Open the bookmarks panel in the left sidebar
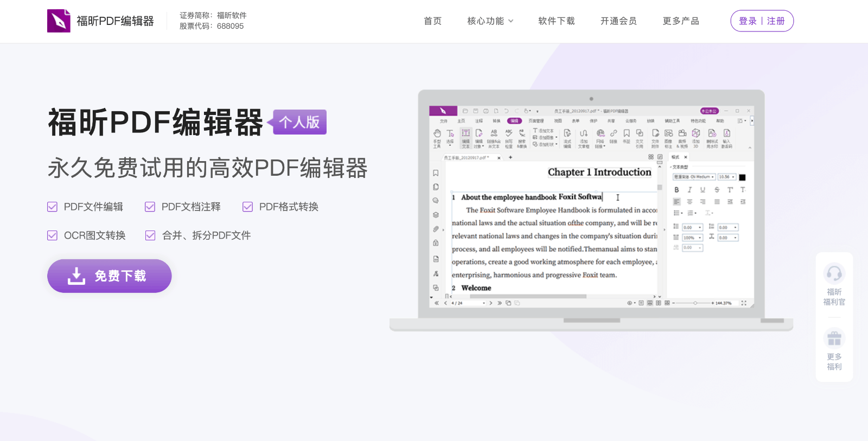868x441 pixels. click(436, 173)
